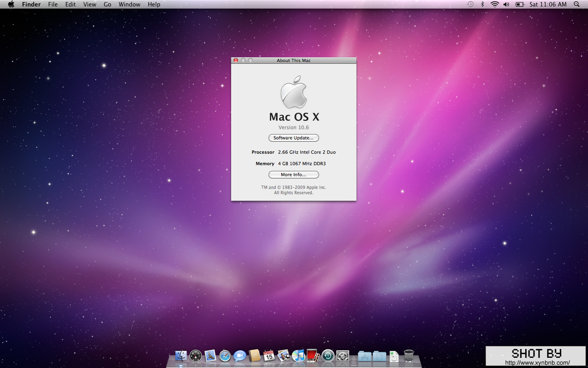Click the Version 10.6 text

(294, 128)
